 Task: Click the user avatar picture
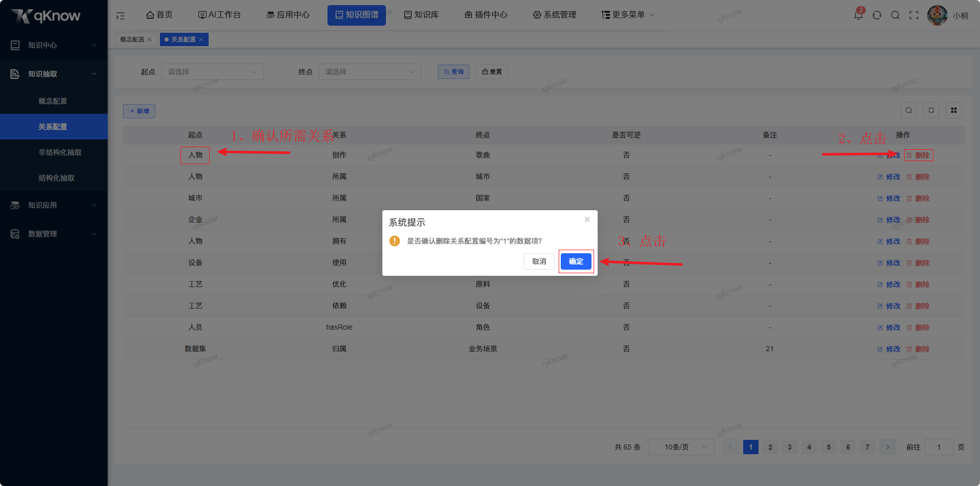point(937,15)
